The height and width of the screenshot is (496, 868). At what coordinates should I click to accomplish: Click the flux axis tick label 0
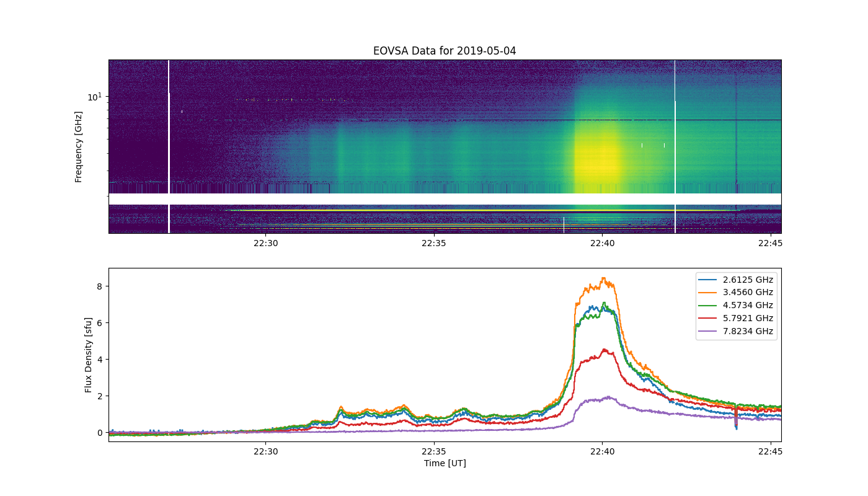point(99,433)
